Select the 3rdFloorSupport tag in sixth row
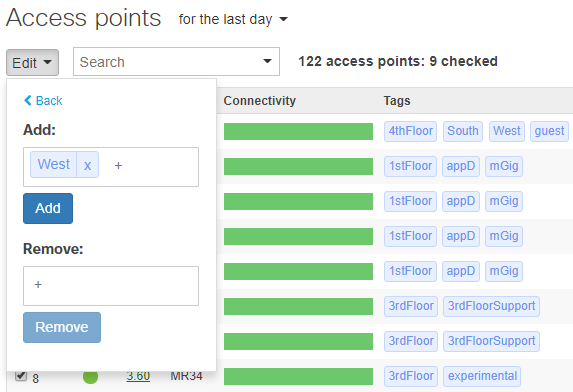The width and height of the screenshot is (573, 392). 491,306
